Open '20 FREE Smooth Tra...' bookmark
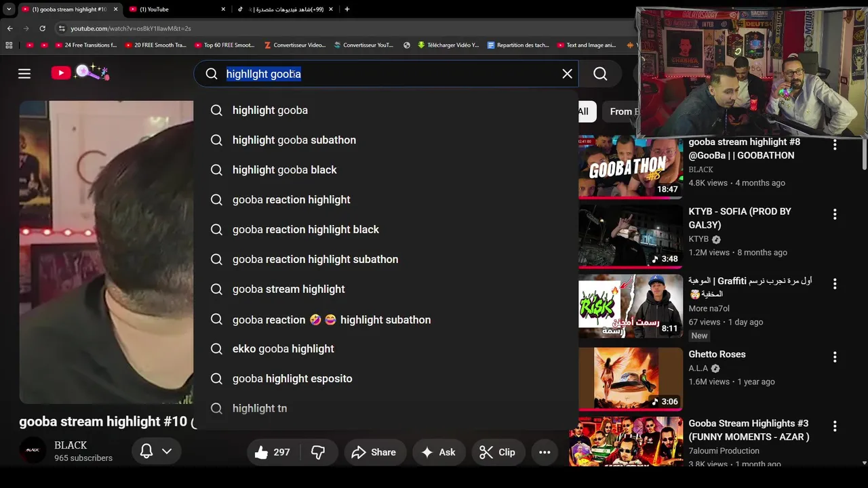This screenshot has height=488, width=868. pos(155,45)
